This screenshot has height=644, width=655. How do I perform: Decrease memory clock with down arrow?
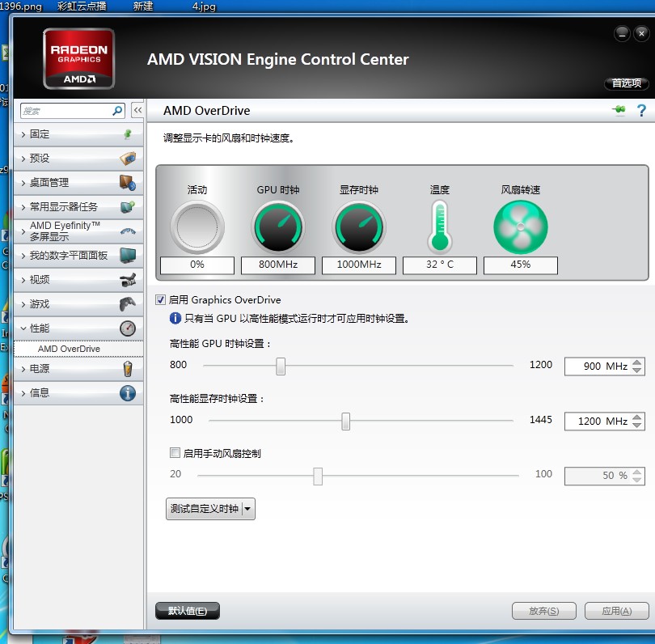coord(636,425)
